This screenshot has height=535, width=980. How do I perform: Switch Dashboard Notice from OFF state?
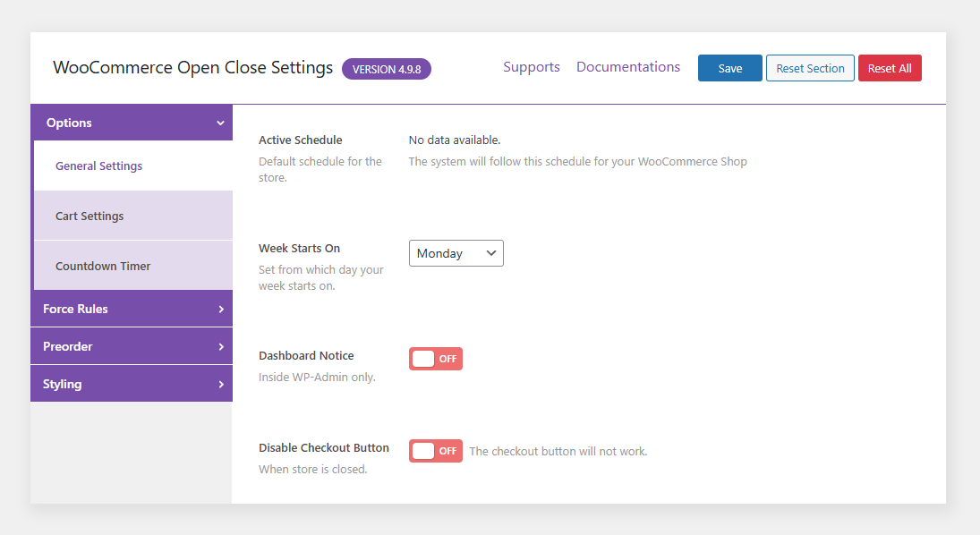(x=436, y=358)
